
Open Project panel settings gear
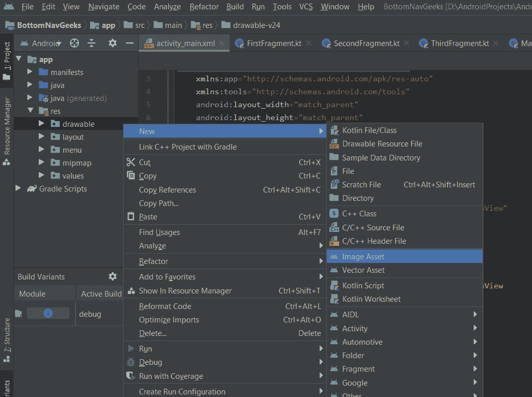[x=112, y=43]
